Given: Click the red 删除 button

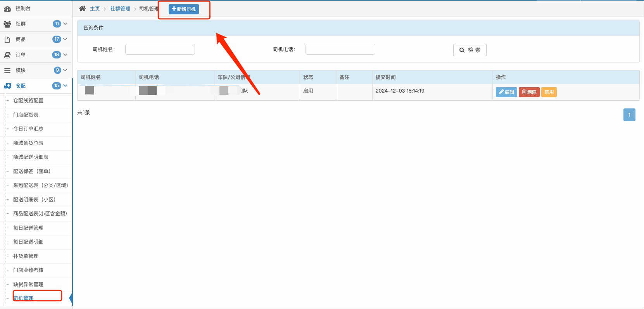Looking at the screenshot, I should point(529,92).
